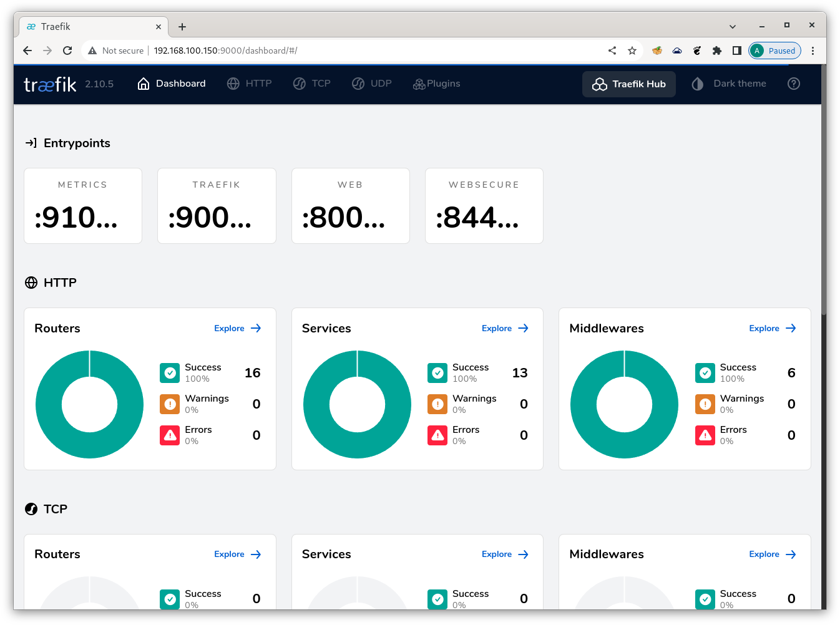Viewport: 840px width, 625px height.
Task: Click HTTP Services Success check icon
Action: 437,373
